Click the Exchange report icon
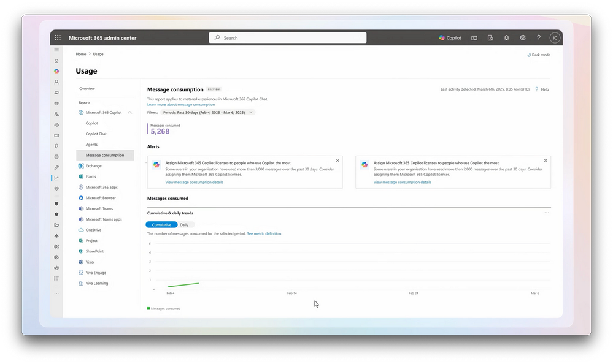 click(x=81, y=166)
